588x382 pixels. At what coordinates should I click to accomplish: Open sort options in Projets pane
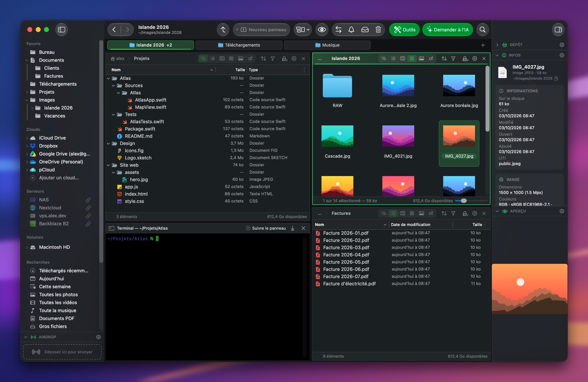pyautogui.click(x=263, y=58)
